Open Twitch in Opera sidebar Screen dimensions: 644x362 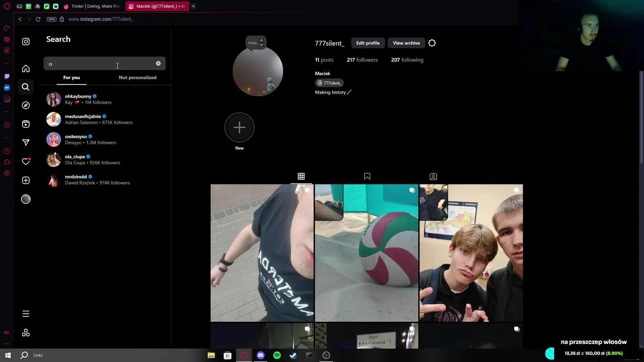(7, 76)
